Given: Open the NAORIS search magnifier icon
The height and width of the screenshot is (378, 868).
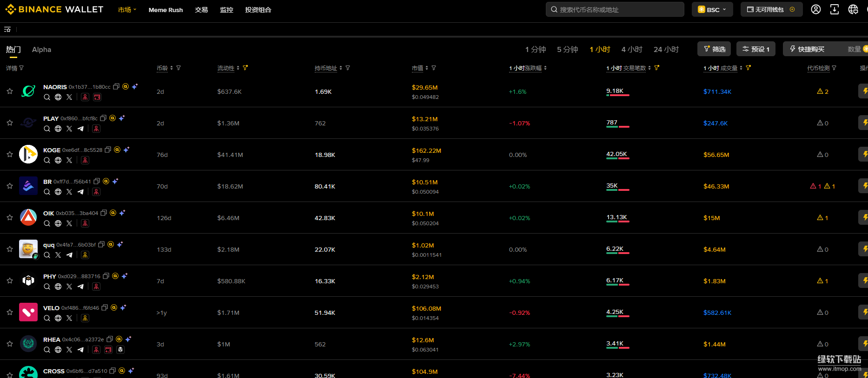Looking at the screenshot, I should 47,97.
